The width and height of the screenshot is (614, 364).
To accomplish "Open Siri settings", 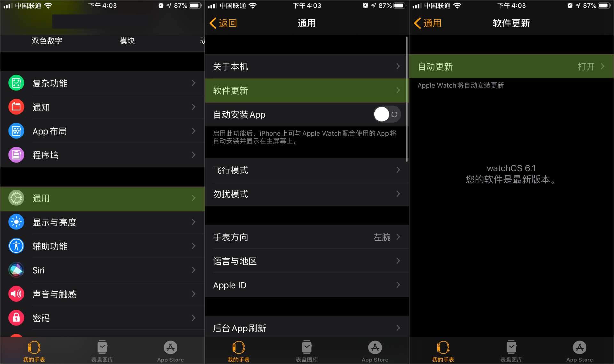I will click(102, 270).
